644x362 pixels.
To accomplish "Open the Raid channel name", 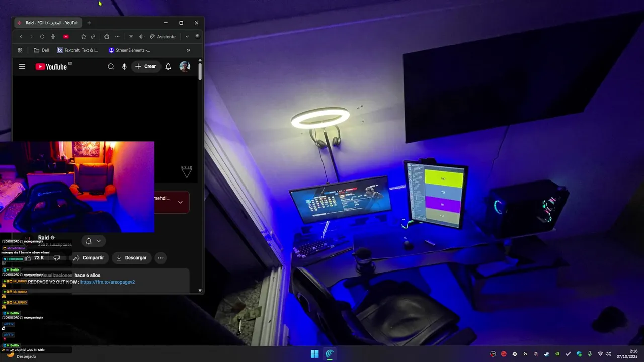I will click(x=44, y=238).
